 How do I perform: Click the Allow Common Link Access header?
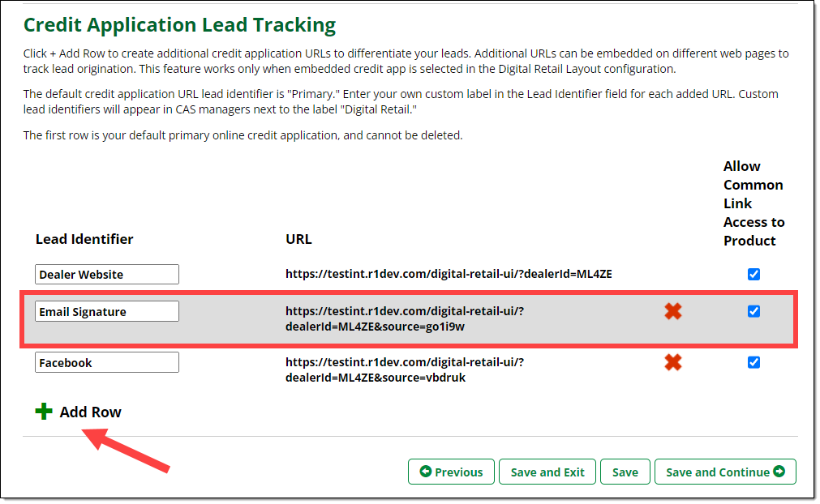pyautogui.click(x=753, y=203)
